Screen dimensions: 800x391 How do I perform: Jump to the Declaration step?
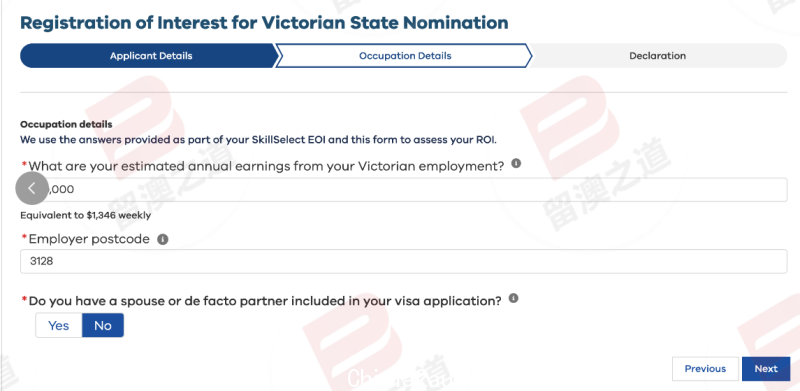pyautogui.click(x=657, y=56)
